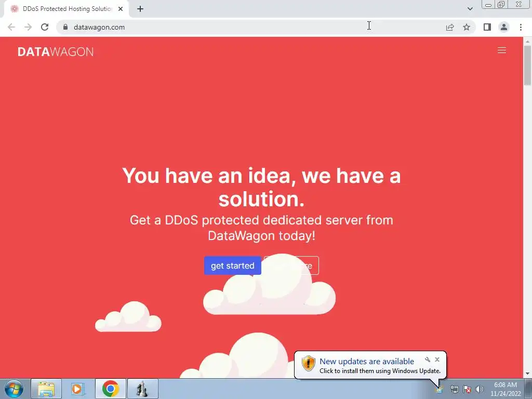Select the DDoS Protected Hosting Solutions tab

[66, 9]
